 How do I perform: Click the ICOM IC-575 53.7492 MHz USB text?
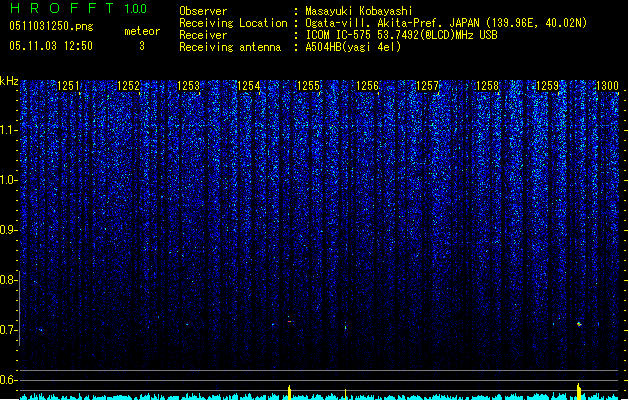[x=401, y=35]
